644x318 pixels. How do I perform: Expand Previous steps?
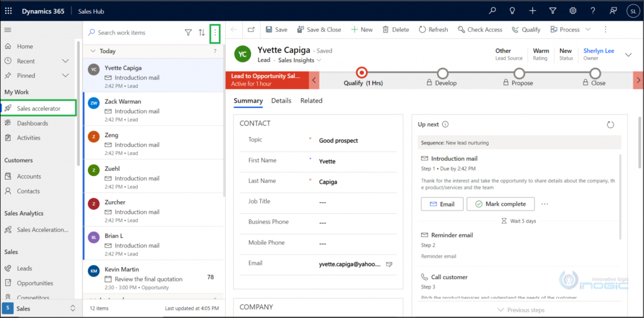coord(521,310)
